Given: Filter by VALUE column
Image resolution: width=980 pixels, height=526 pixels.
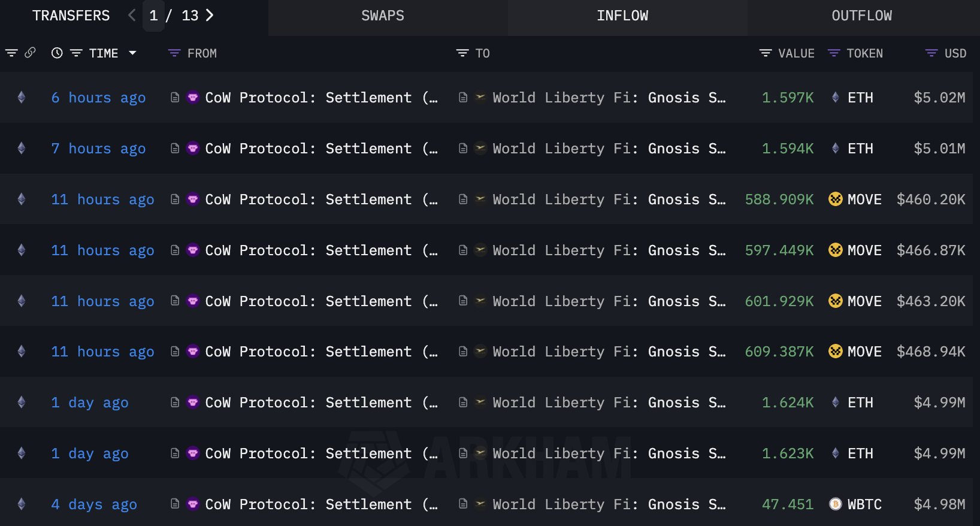Looking at the screenshot, I should [765, 53].
